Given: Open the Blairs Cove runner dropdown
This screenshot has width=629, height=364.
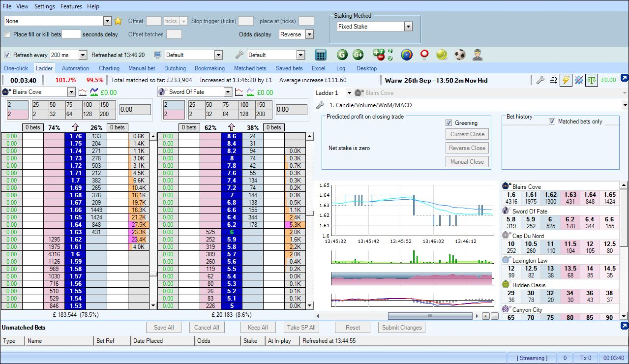Looking at the screenshot, I should click(x=71, y=92).
